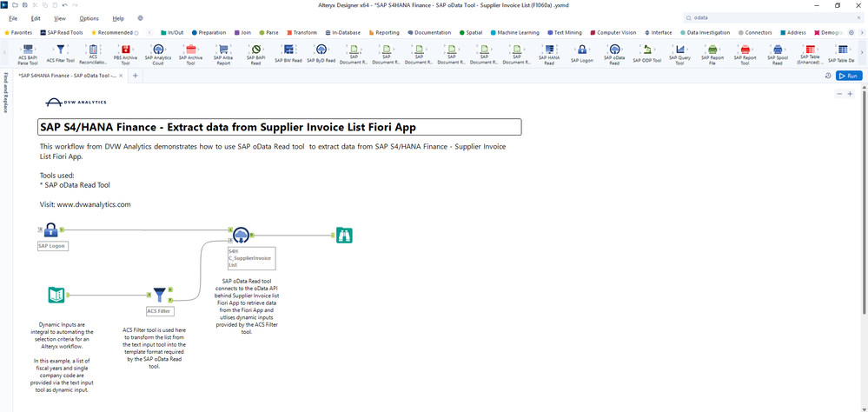
Task: Open the Join tool category
Action: pyautogui.click(x=242, y=33)
